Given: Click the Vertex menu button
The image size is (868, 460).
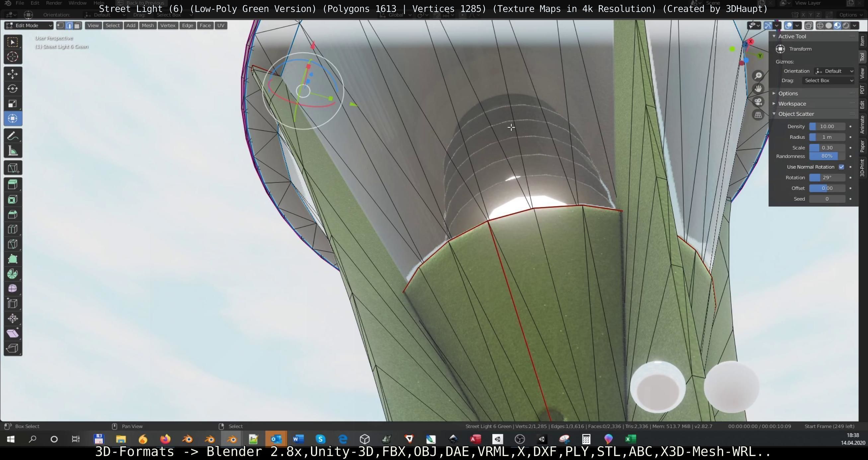Looking at the screenshot, I should tap(168, 26).
